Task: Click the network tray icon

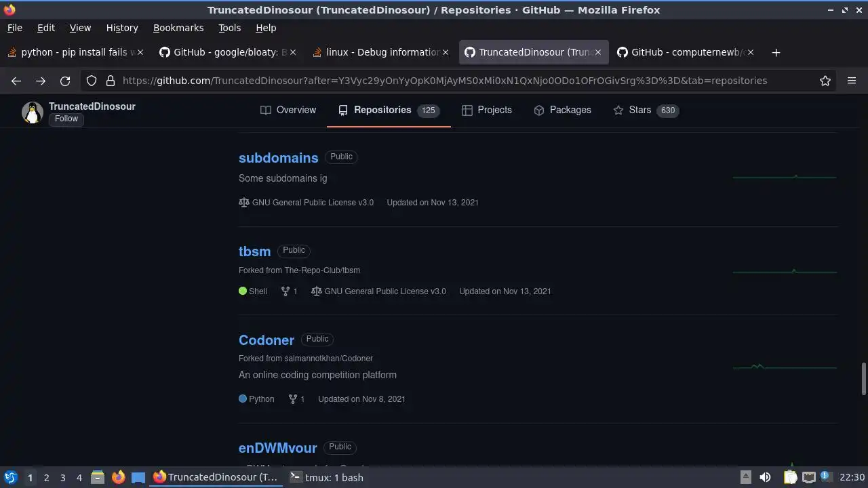Action: point(809,477)
